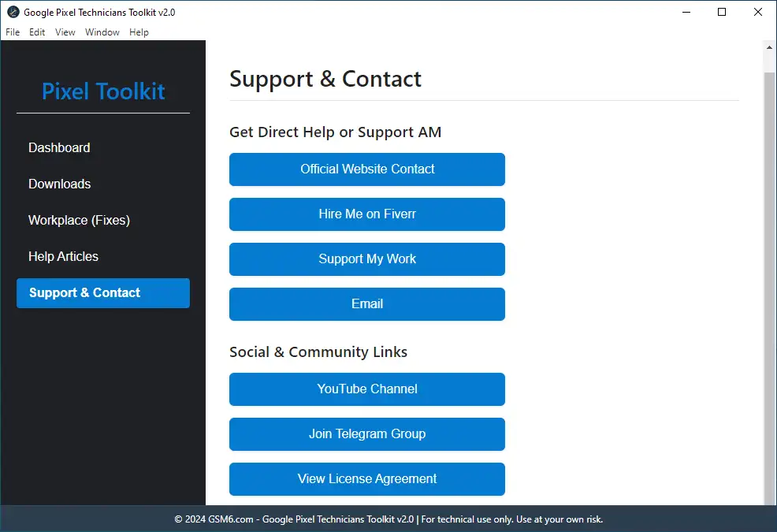Click the Pixel Toolkit logo text
The height and width of the screenshot is (532, 777).
pos(102,91)
